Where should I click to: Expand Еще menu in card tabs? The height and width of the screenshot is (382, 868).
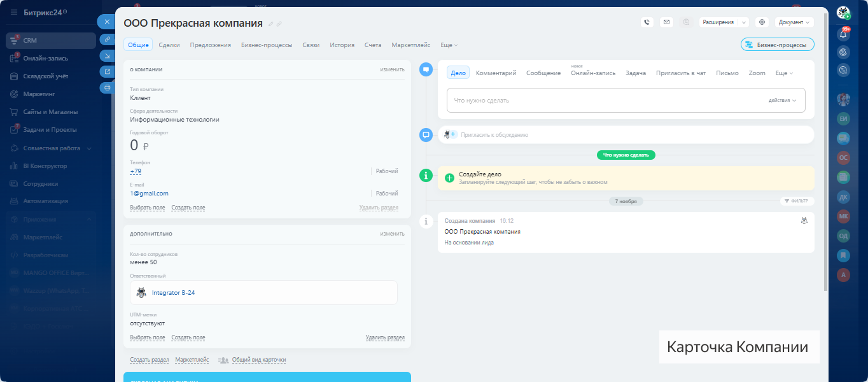point(449,45)
